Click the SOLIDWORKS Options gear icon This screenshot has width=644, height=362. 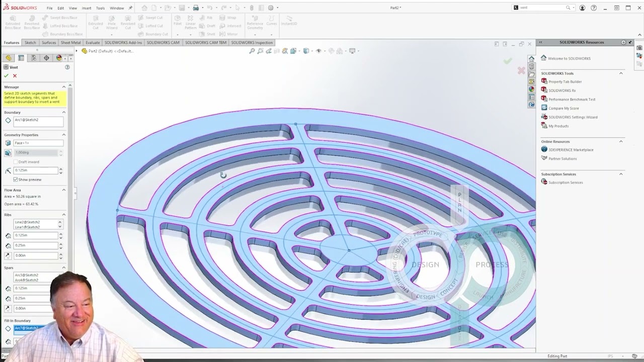coord(271,8)
